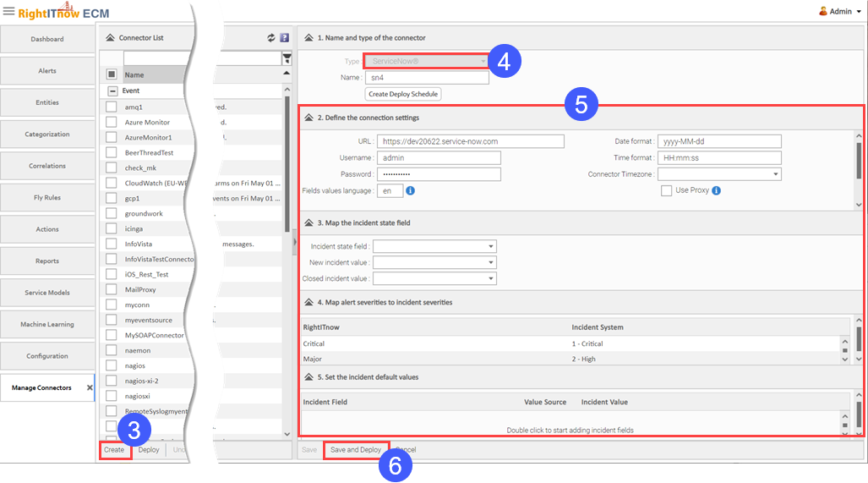This screenshot has width=868, height=483.
Task: Click the connector Name input field
Action: 427,78
